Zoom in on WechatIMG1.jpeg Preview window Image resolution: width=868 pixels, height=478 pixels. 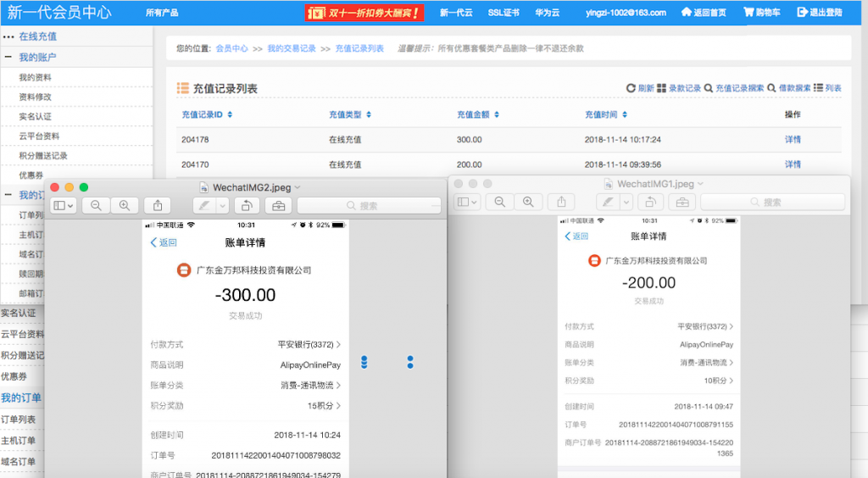(528, 202)
